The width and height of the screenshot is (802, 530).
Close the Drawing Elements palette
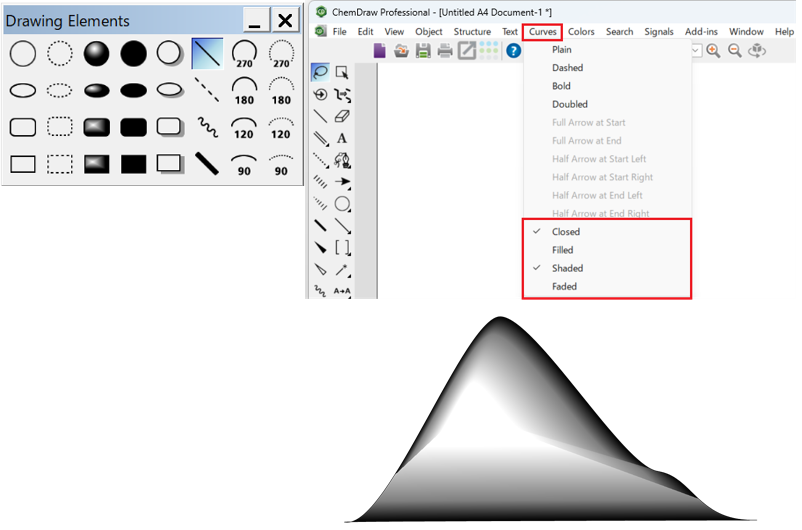(286, 21)
